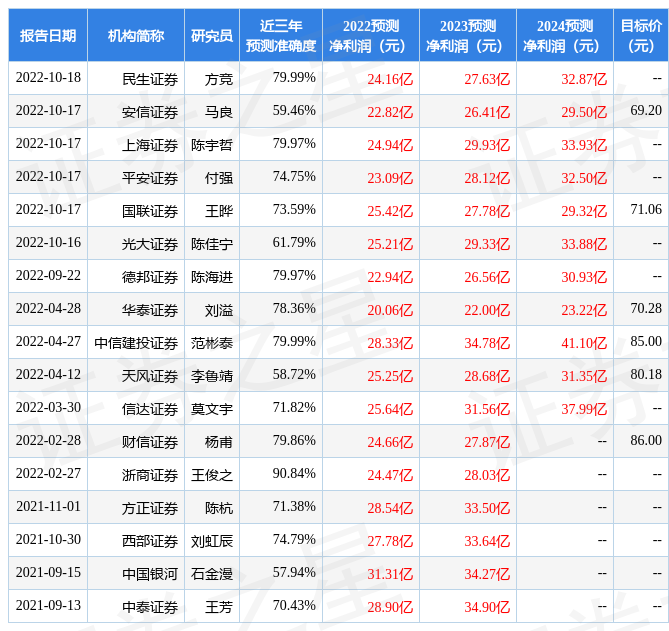Viewport: 669px width, 631px height.
Task: Click the date 2022-04-28
Action: (48, 308)
